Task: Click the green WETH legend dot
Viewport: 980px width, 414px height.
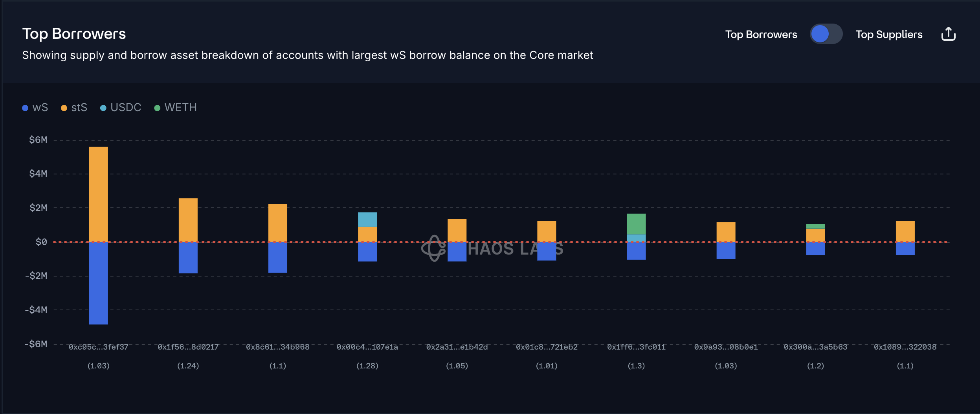Action: pyautogui.click(x=157, y=108)
